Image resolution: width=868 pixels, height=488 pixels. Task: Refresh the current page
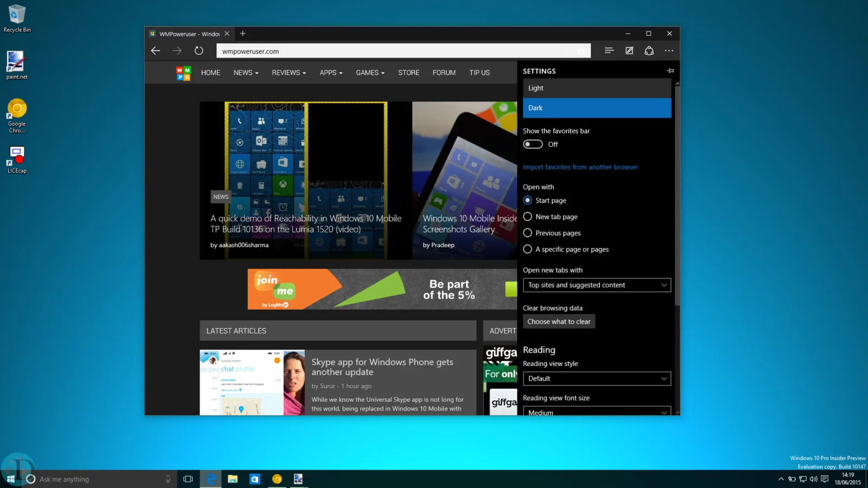point(199,51)
